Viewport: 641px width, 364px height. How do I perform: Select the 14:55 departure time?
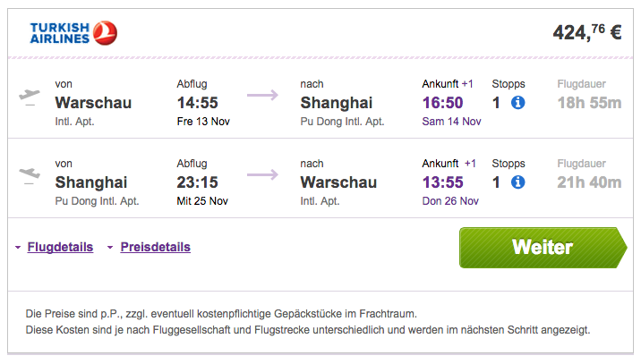[x=198, y=103]
